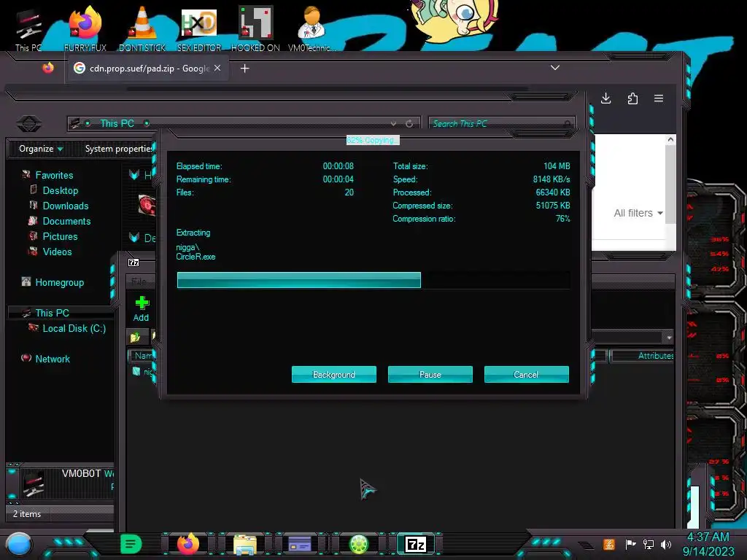
Task: Refresh the This PC folder view
Action: [x=409, y=124]
